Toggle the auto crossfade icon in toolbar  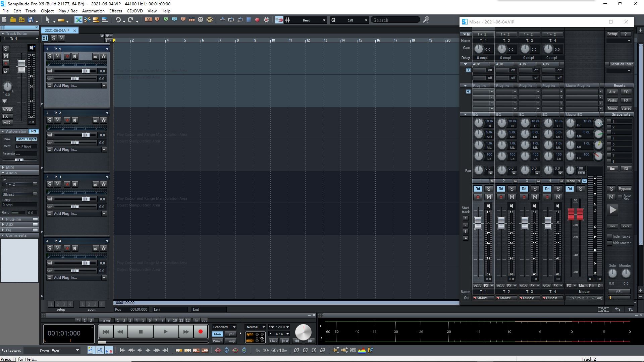coord(78,20)
